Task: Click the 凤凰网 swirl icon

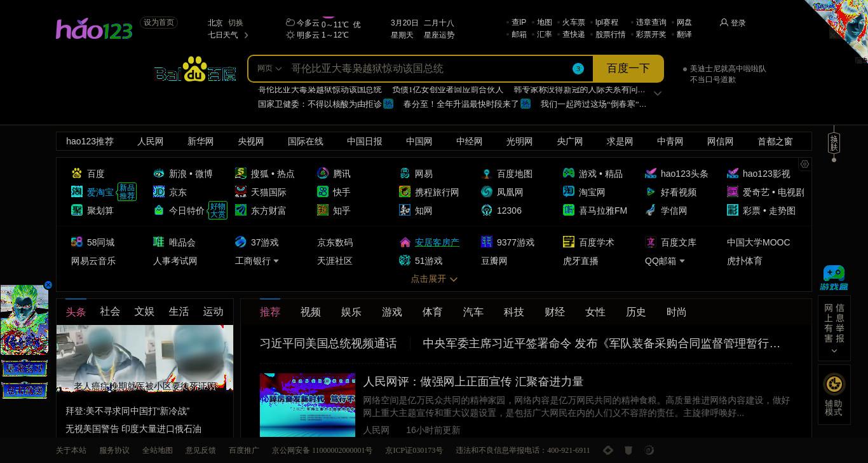Action: (487, 191)
